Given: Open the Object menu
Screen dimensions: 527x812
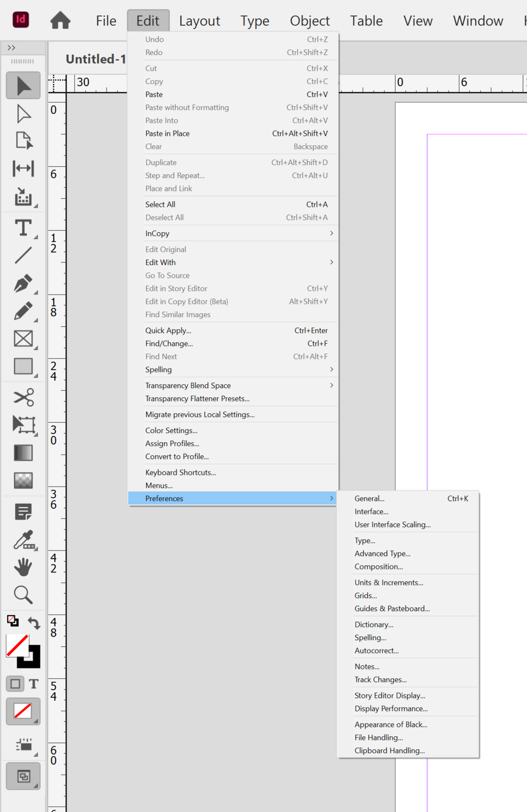Looking at the screenshot, I should pos(309,21).
